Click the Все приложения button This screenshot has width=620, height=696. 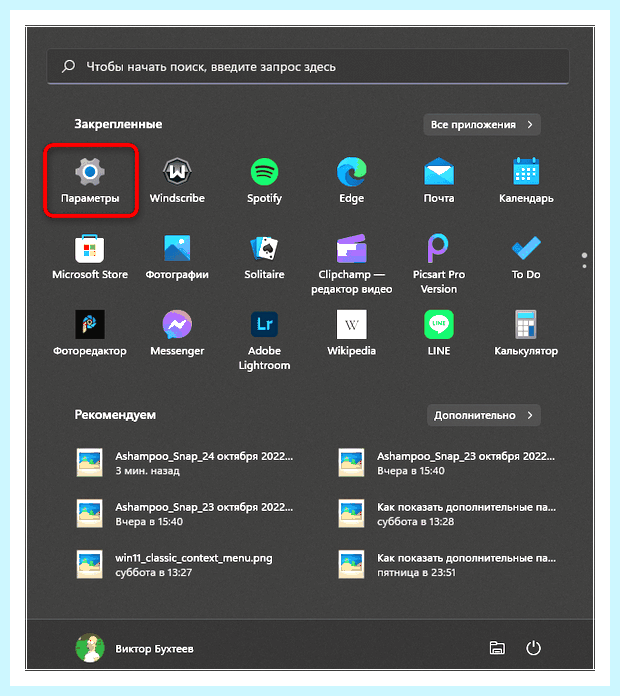tap(482, 125)
